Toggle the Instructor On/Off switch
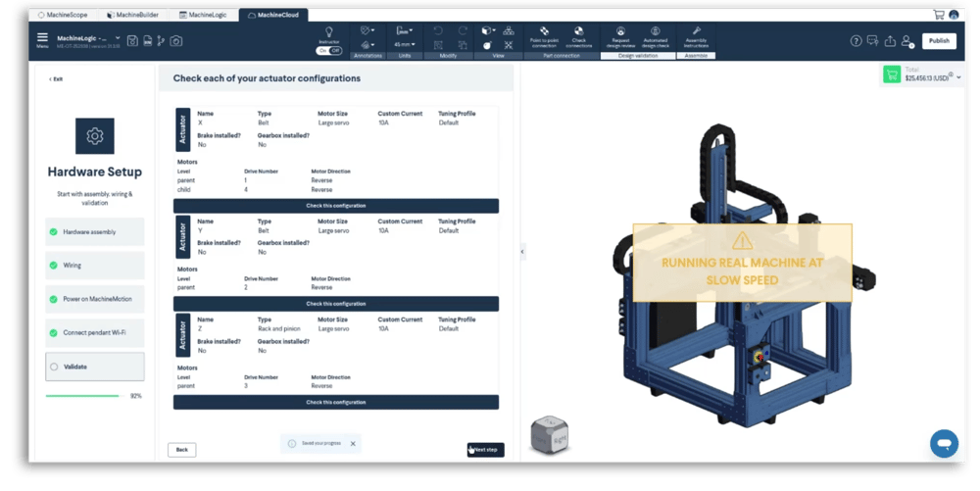This screenshot has width=980, height=491. (x=328, y=51)
